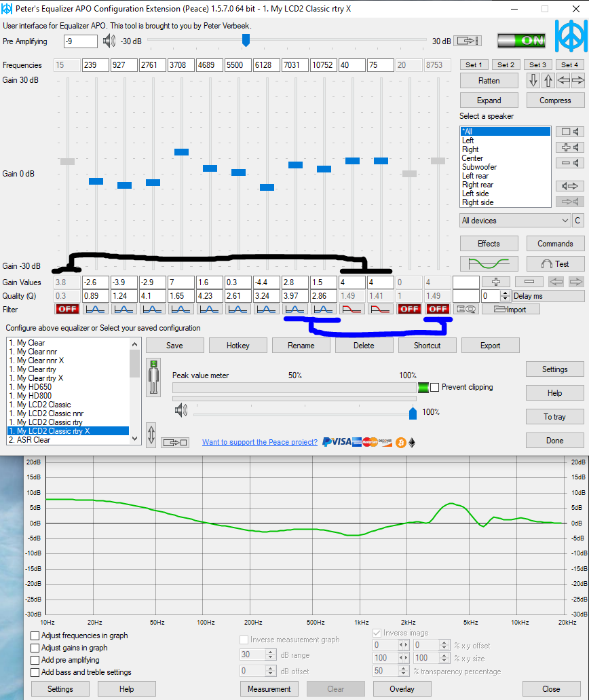Select Subwoofer in the speaker list
The width and height of the screenshot is (589, 700).
click(479, 167)
